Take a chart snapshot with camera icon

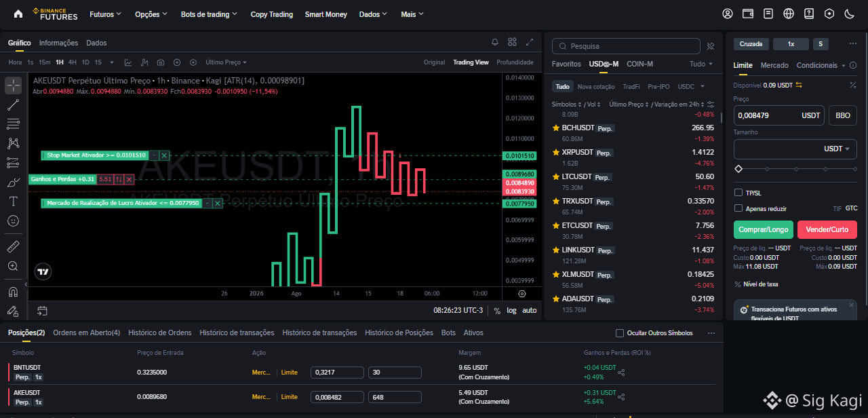pos(161,62)
